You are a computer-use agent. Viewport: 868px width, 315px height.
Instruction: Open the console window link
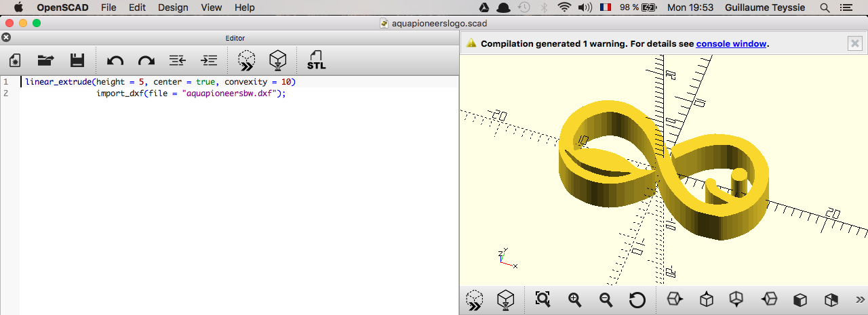click(731, 43)
